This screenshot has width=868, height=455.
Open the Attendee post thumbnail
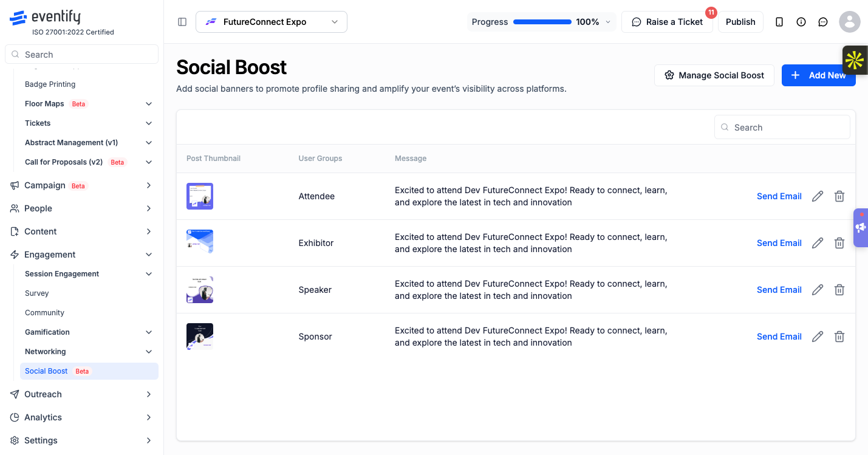pos(200,196)
